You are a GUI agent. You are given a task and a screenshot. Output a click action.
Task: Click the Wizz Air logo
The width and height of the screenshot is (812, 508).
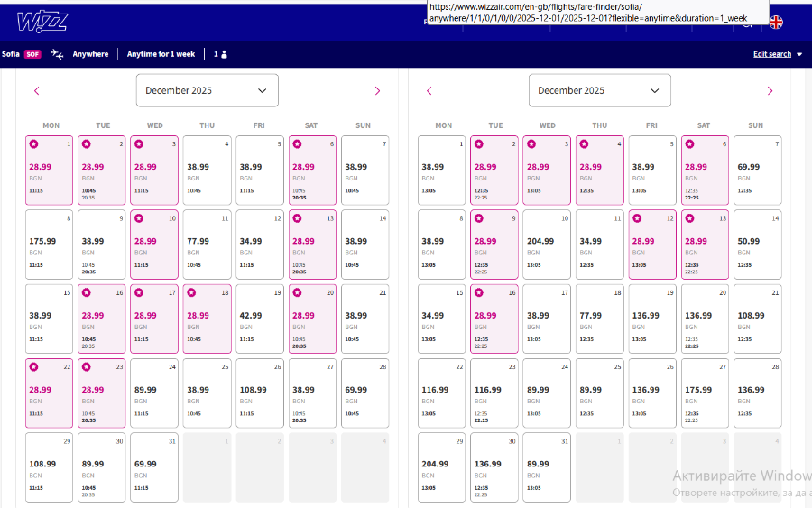click(42, 22)
